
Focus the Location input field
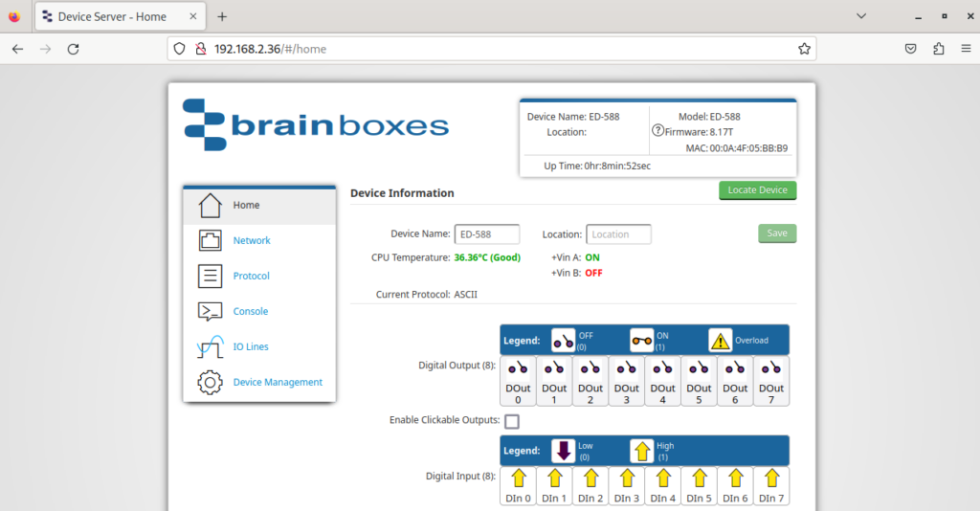coord(619,234)
